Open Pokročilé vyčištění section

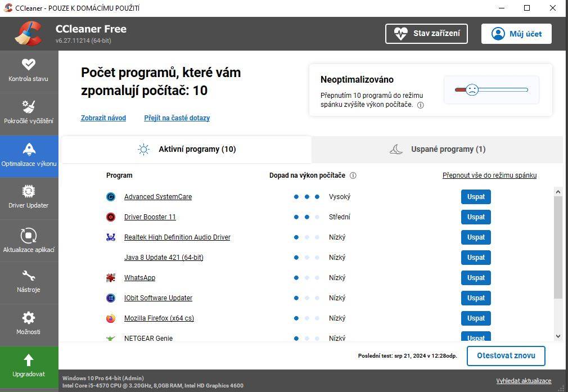(29, 113)
